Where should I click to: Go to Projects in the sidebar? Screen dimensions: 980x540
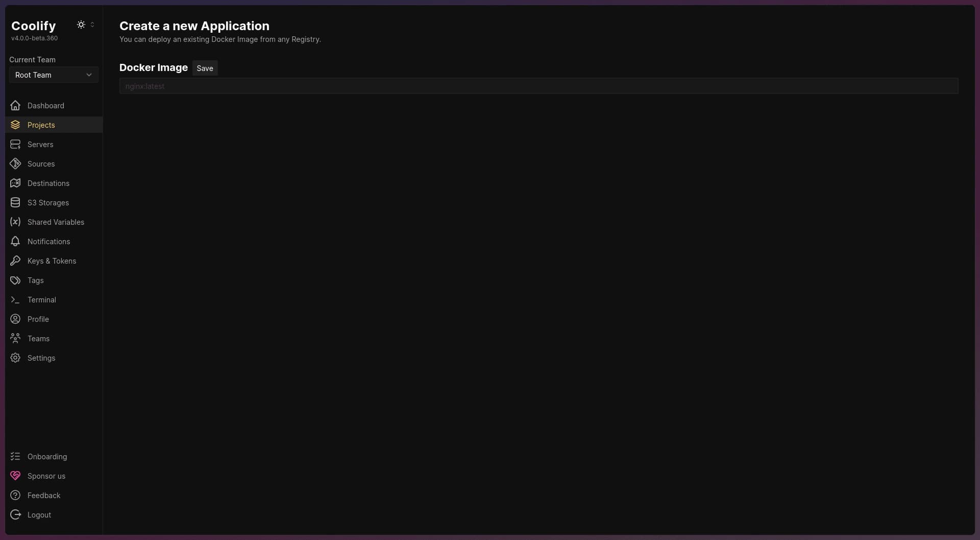click(x=54, y=125)
